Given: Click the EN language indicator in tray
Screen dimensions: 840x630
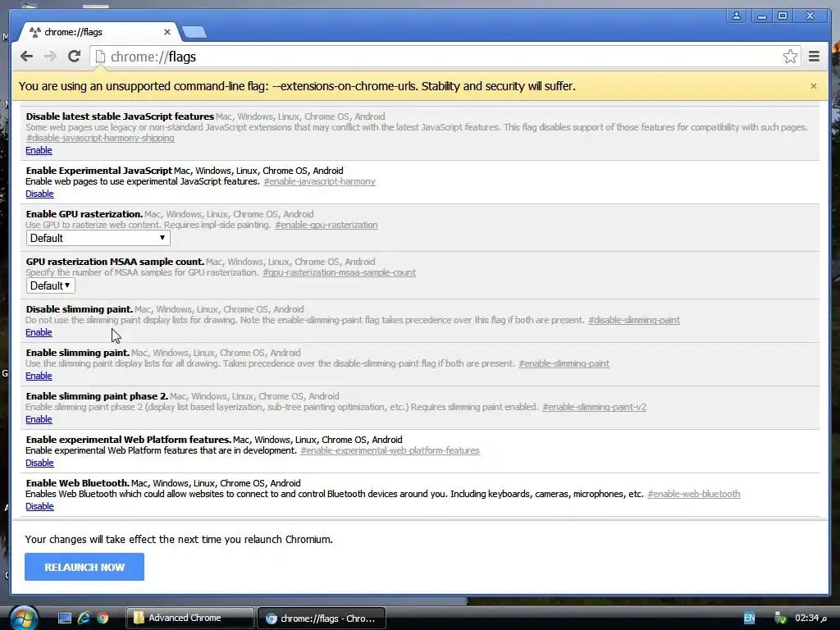Looking at the screenshot, I should 749,619.
